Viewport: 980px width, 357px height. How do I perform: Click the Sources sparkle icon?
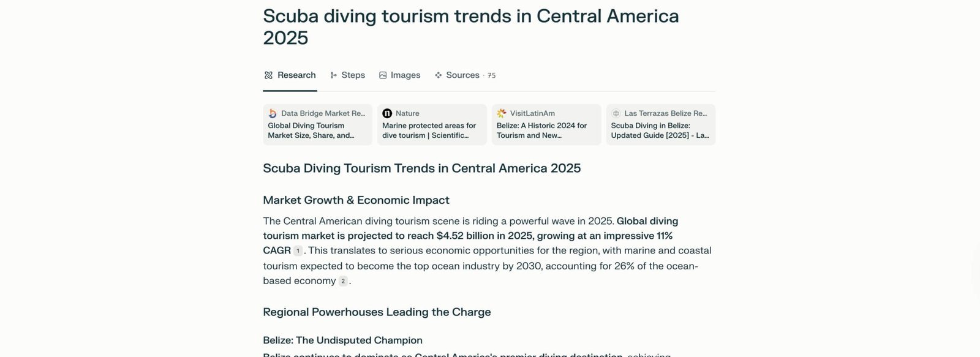tap(439, 75)
